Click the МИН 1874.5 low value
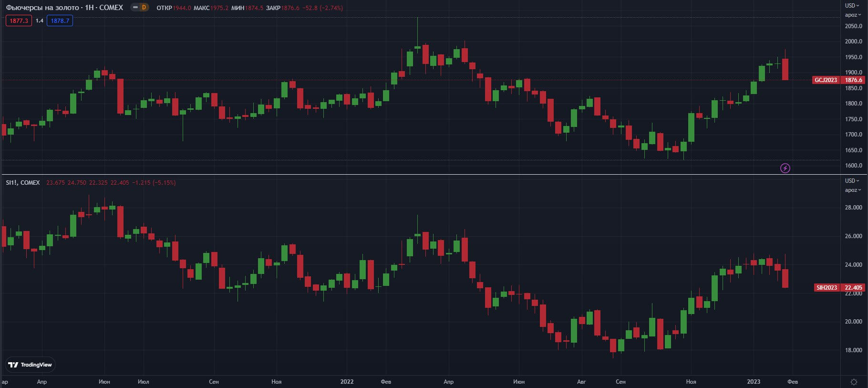868x388 pixels. point(247,8)
